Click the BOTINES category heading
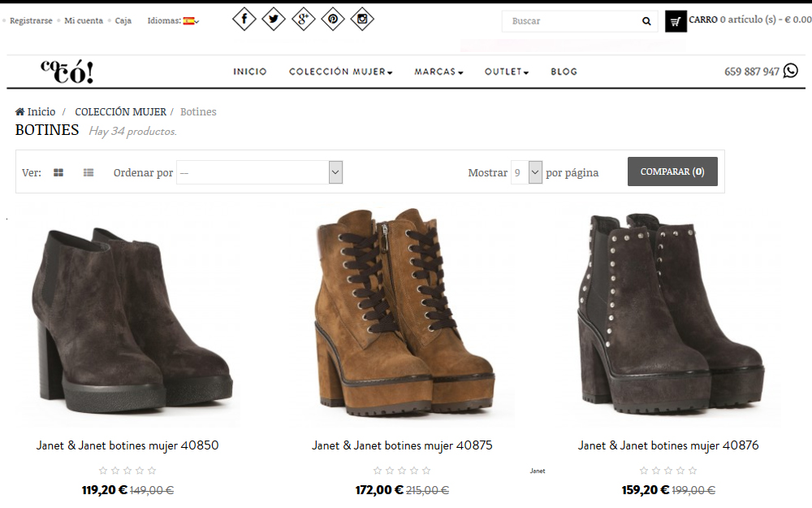The width and height of the screenshot is (812, 508). [47, 129]
